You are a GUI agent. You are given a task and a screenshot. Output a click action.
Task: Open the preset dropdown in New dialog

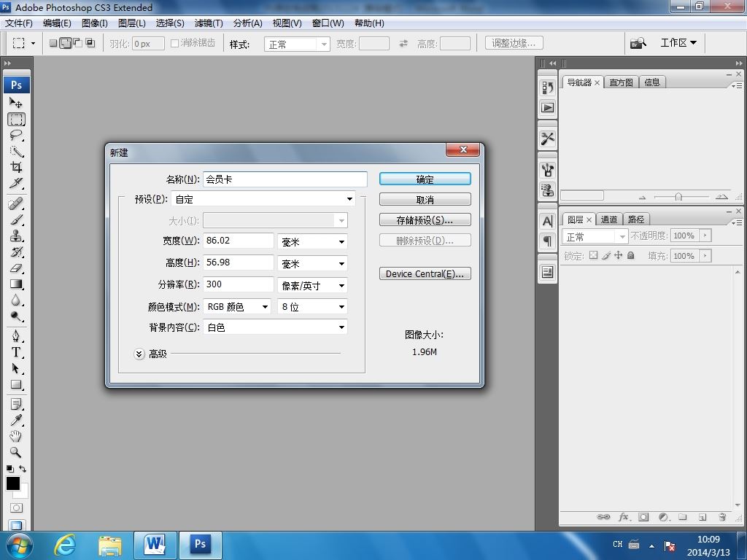tap(264, 199)
